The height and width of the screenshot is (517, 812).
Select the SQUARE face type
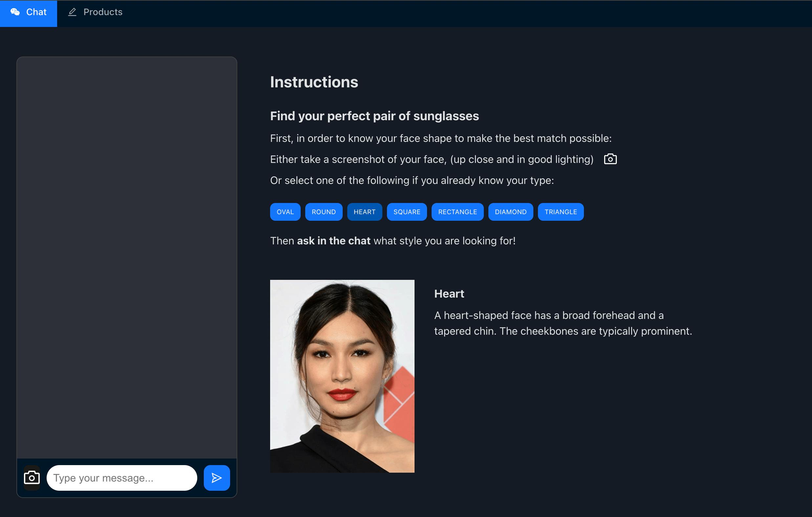click(x=406, y=212)
